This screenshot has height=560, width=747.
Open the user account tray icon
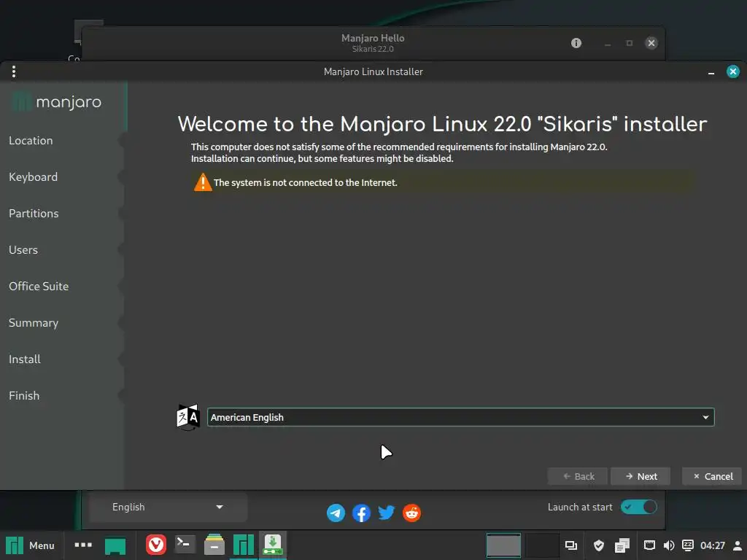[x=738, y=545]
